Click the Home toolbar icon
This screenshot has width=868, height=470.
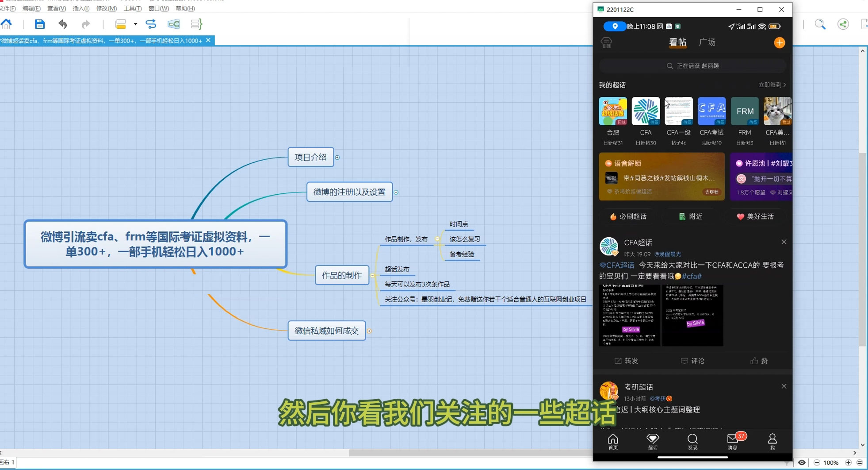6,24
